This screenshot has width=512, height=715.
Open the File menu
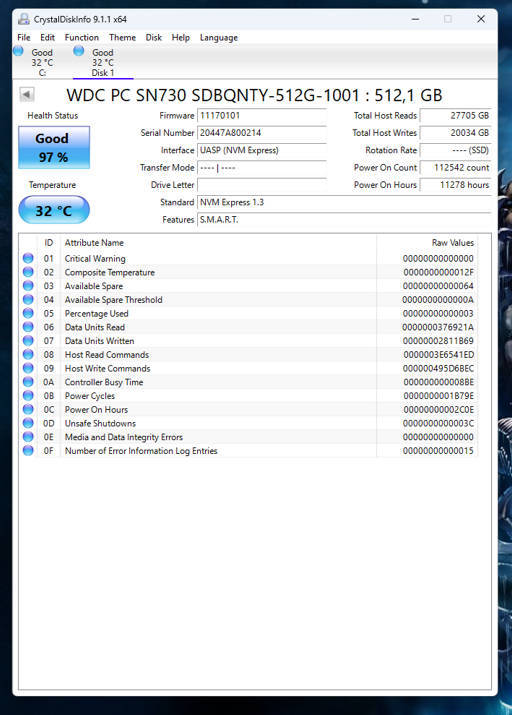24,37
